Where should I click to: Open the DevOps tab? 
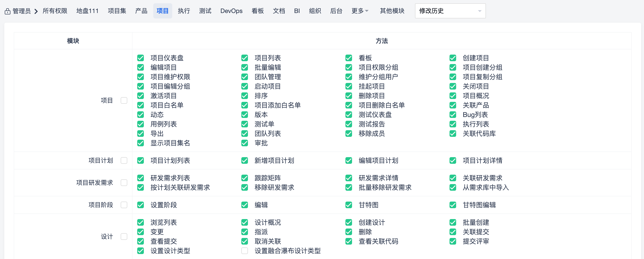point(231,11)
